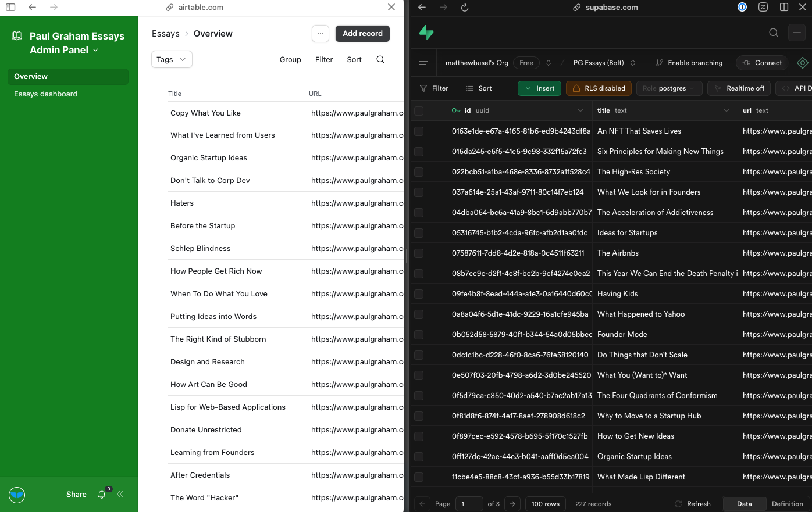The image size is (812, 512).
Task: Select all rows header checkbox
Action: pyautogui.click(x=419, y=110)
